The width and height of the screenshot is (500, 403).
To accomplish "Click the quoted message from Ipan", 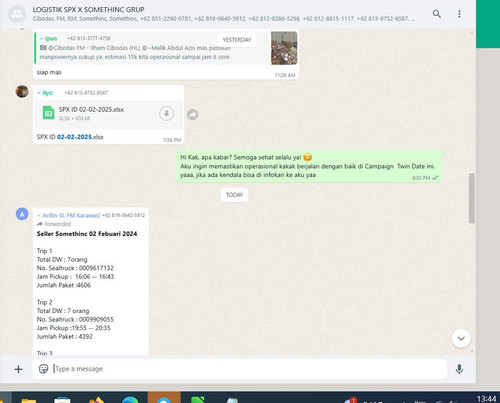I will [166, 48].
